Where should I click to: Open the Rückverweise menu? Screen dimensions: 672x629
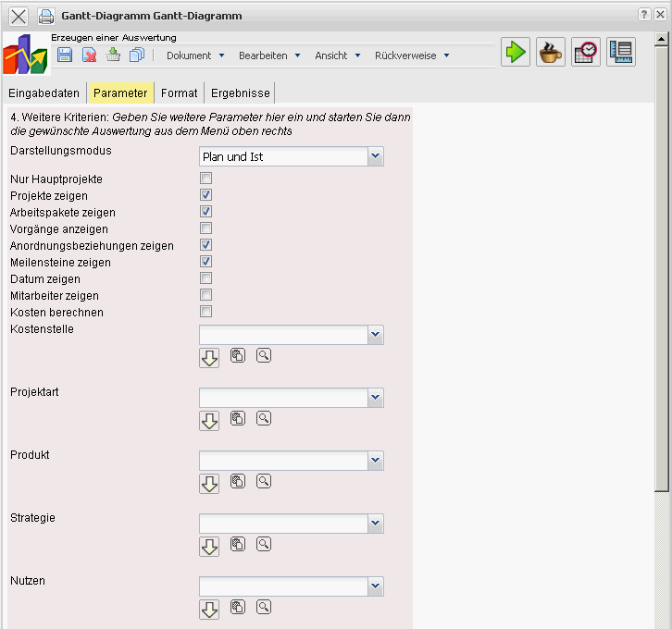[x=411, y=55]
